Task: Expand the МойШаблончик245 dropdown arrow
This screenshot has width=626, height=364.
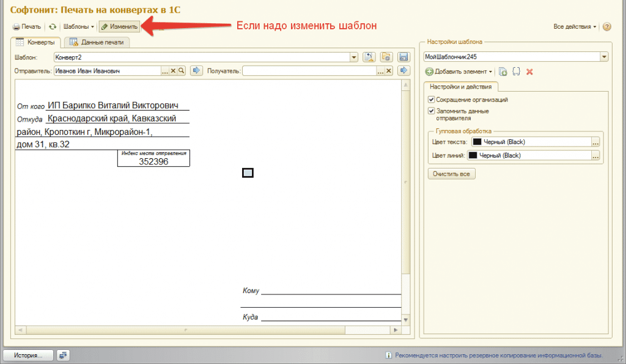Action: tap(604, 57)
